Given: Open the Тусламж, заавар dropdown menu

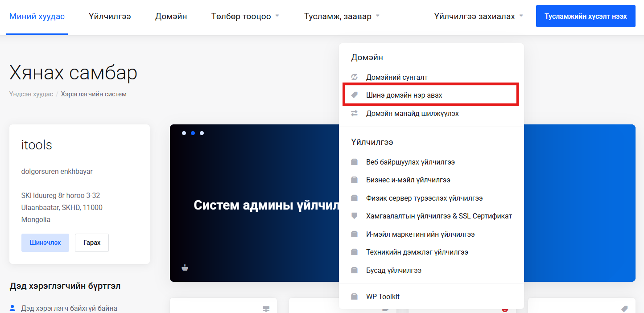Looking at the screenshot, I should click(342, 16).
